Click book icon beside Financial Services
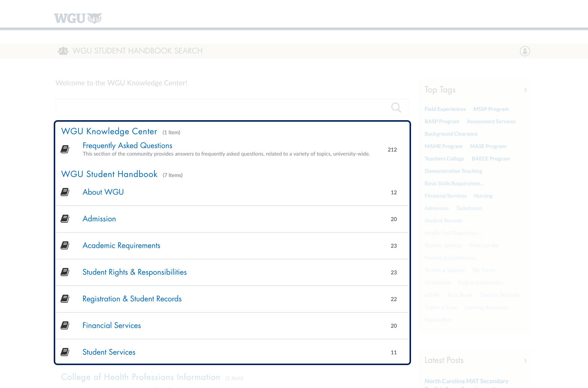The width and height of the screenshot is (588, 388). [x=65, y=325]
